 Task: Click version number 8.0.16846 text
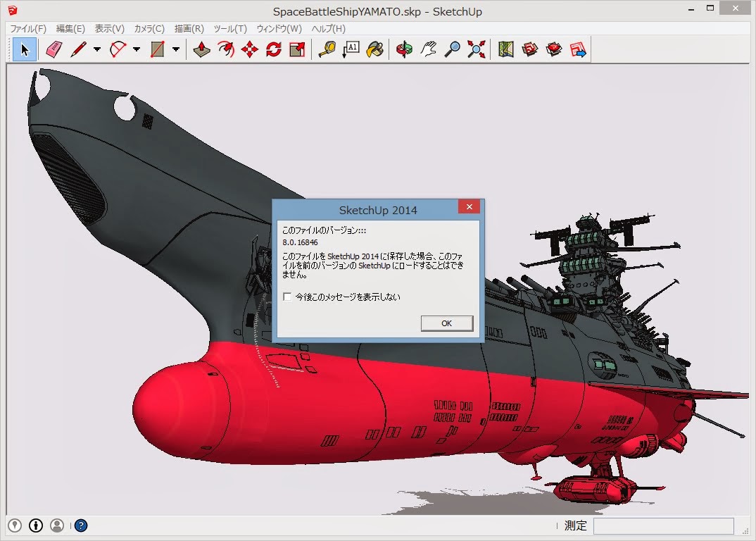click(300, 242)
